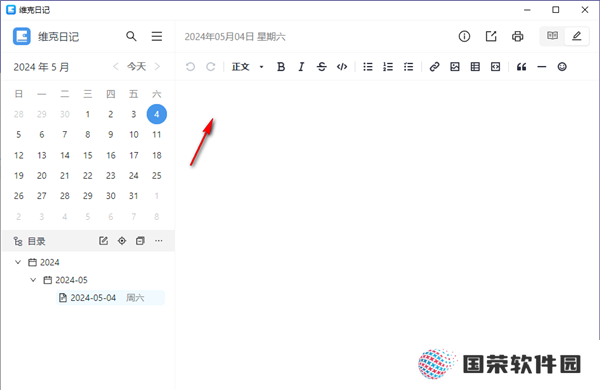Toggle inline code formatting

click(342, 67)
